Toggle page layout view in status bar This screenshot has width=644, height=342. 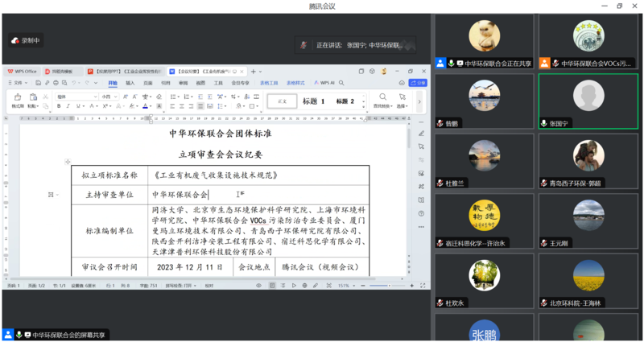pos(272,286)
